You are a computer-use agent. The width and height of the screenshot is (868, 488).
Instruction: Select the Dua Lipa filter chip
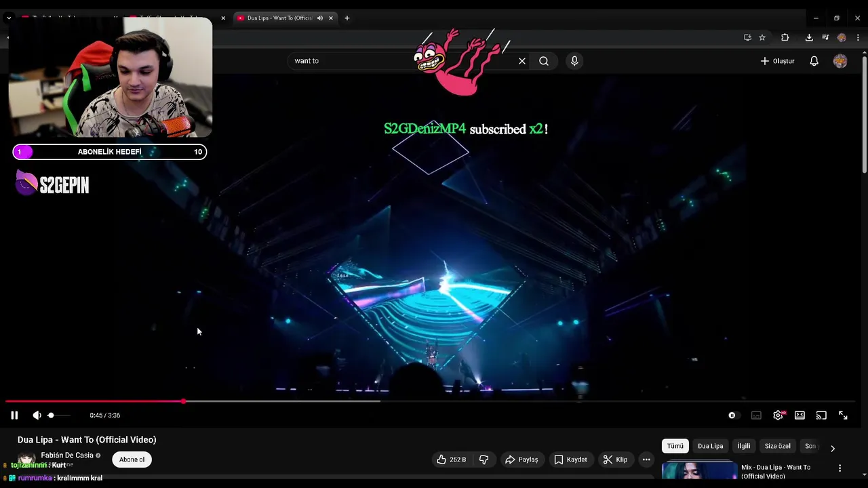coord(711,446)
